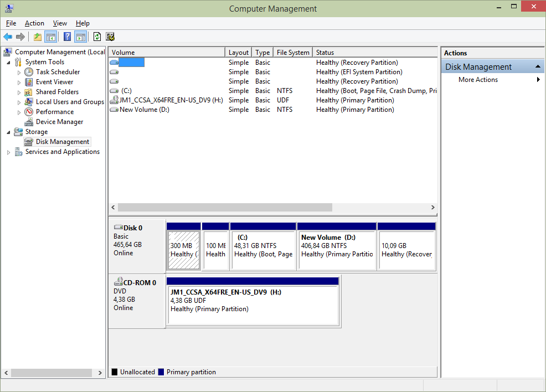Click the Services and Applications icon
This screenshot has height=392, width=546.
point(18,152)
